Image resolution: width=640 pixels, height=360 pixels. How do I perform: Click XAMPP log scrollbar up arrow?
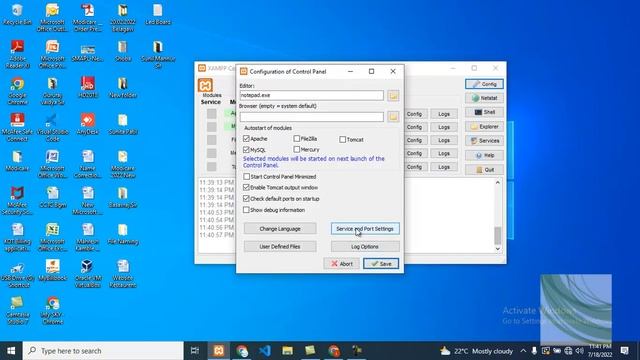click(498, 182)
